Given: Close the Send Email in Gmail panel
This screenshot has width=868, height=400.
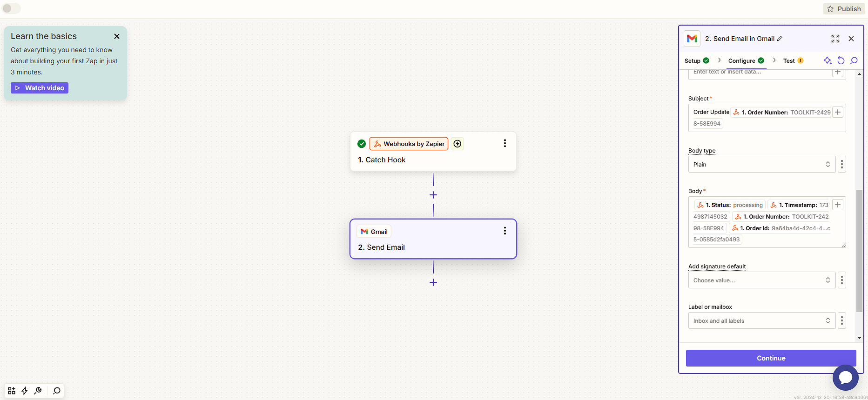Looking at the screenshot, I should click(x=851, y=39).
